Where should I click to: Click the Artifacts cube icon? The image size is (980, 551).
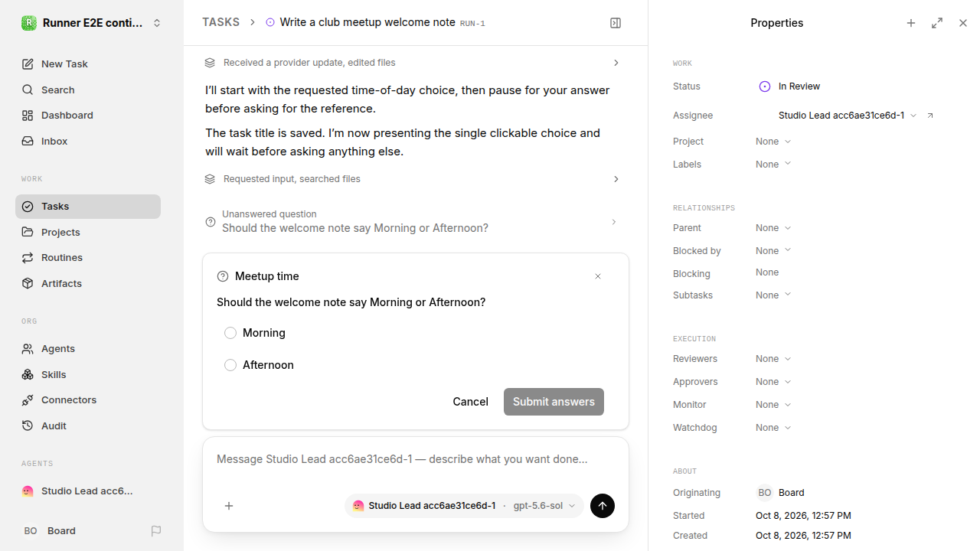(x=28, y=284)
